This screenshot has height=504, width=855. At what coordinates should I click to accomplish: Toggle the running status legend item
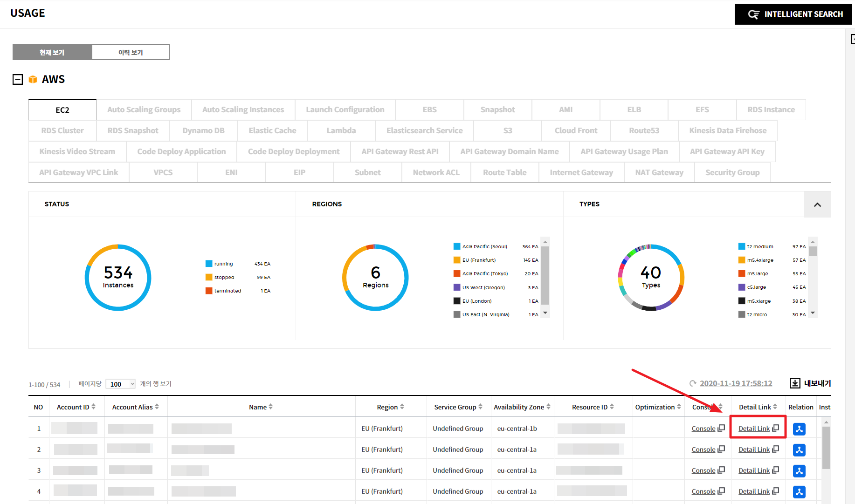click(x=209, y=264)
